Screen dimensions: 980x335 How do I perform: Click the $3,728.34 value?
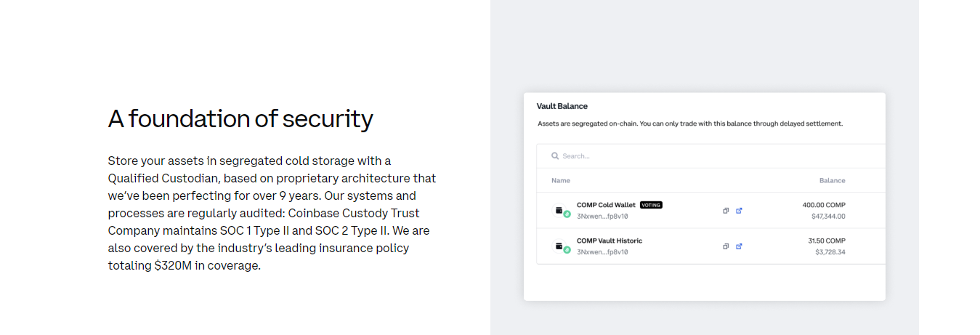pyautogui.click(x=830, y=252)
